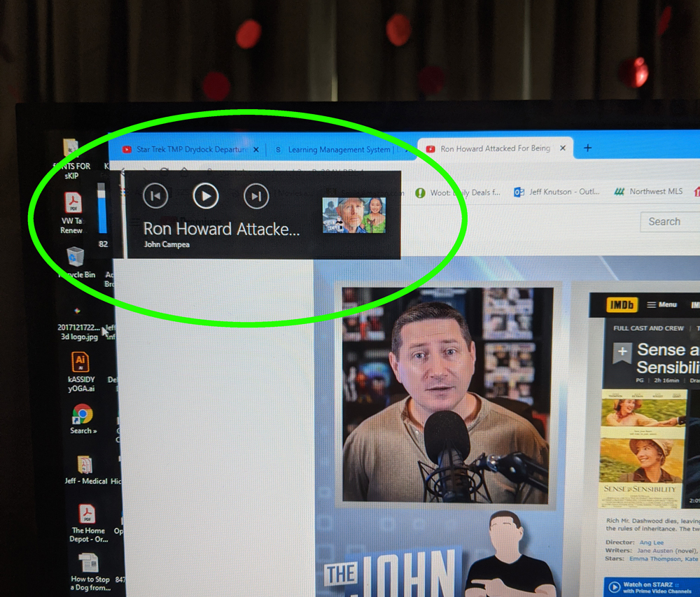Open the Chrome Search shortcut on desktop
The height and width of the screenshot is (597, 700).
coord(83,419)
